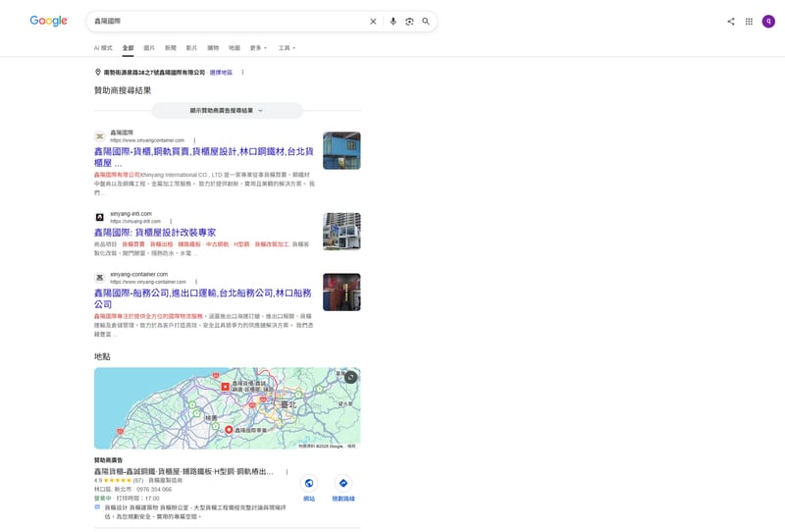The width and height of the screenshot is (785, 532).
Task: Open sponsored listing 鑫陽貨櫃-鑫誠鋼鐵 title
Action: pos(183,471)
